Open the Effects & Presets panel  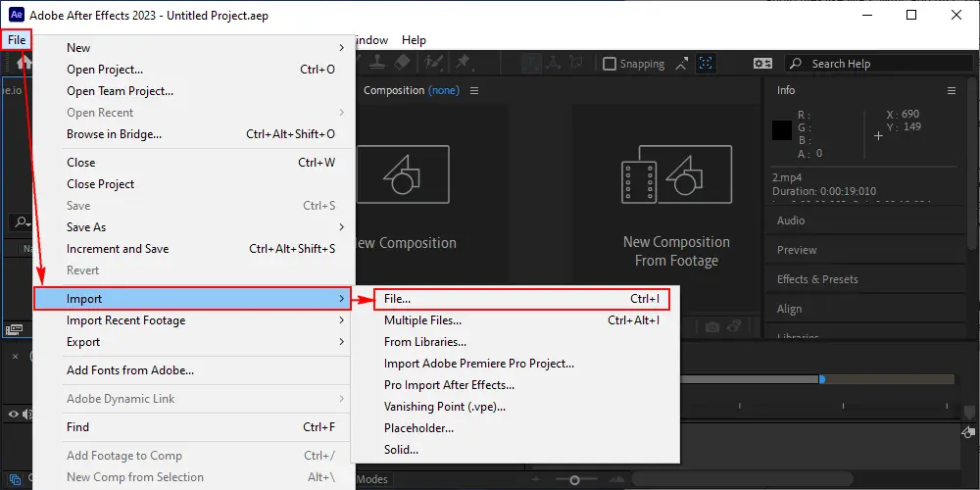(x=817, y=279)
